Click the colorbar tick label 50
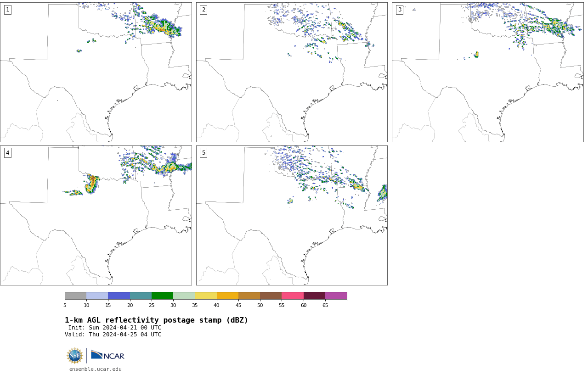This screenshot has height=374, width=588. [x=260, y=305]
